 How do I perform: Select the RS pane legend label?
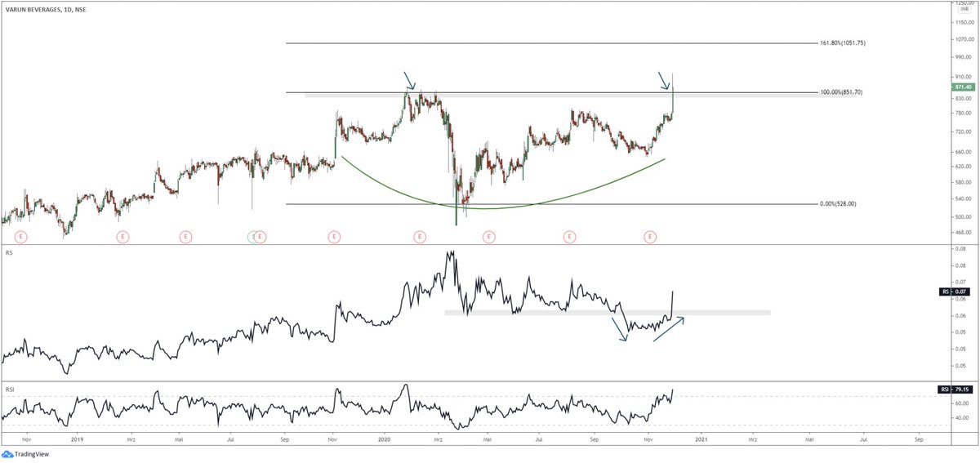7,254
